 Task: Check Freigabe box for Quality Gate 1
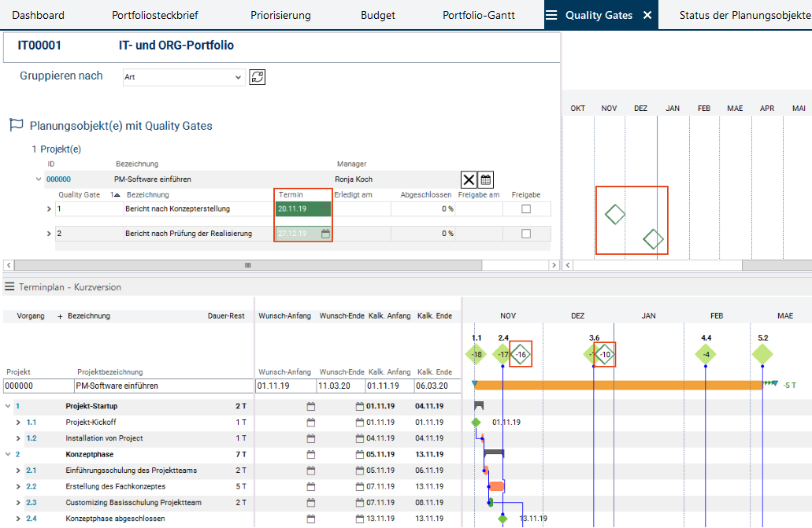[526, 209]
